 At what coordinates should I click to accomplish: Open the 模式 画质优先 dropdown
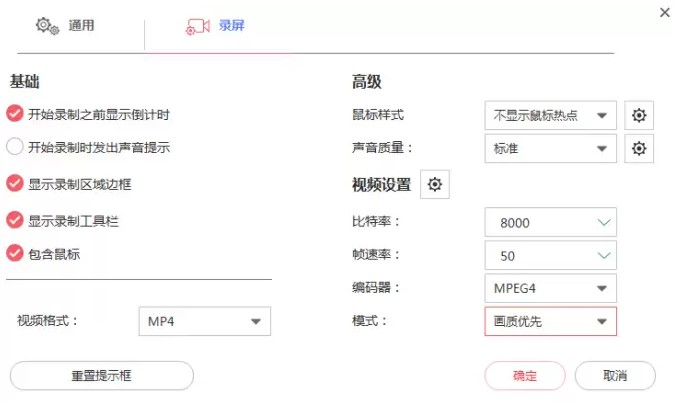click(549, 321)
